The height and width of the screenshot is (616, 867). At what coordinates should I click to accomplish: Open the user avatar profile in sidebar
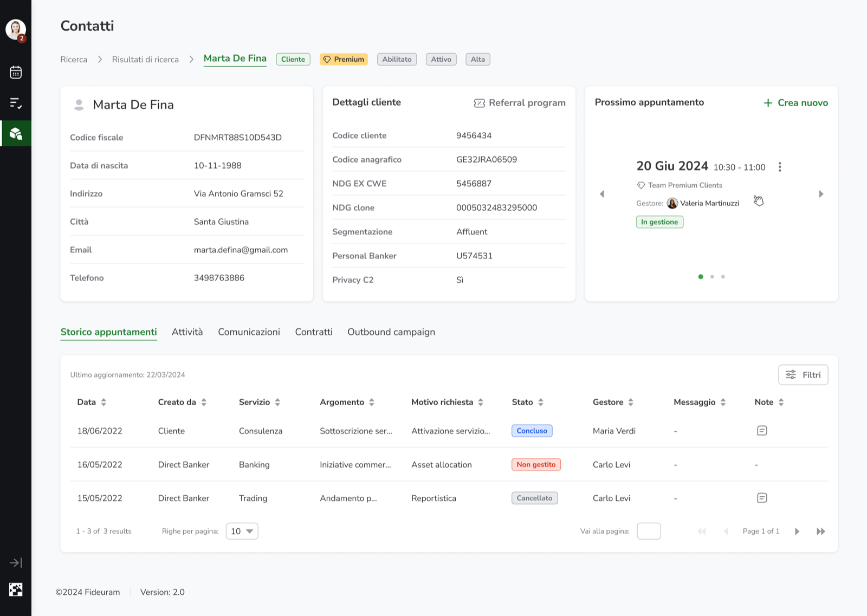16,29
